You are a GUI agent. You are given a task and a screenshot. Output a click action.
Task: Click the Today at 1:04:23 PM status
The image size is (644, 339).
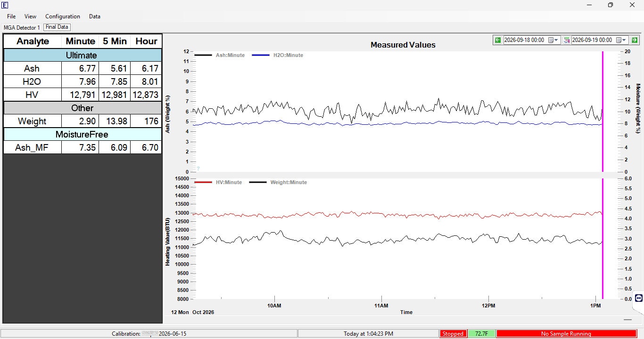(x=368, y=334)
